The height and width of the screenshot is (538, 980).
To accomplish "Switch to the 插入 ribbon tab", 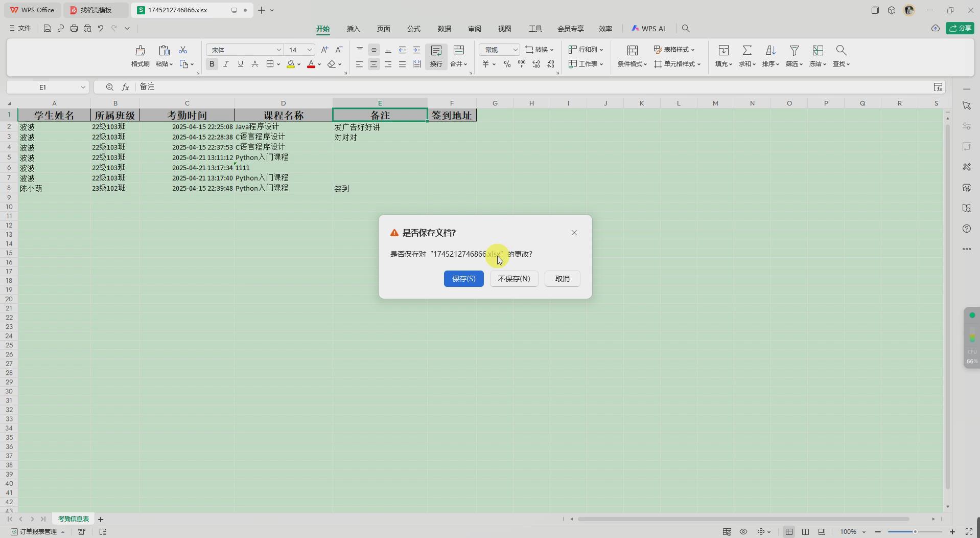I will pyautogui.click(x=353, y=29).
